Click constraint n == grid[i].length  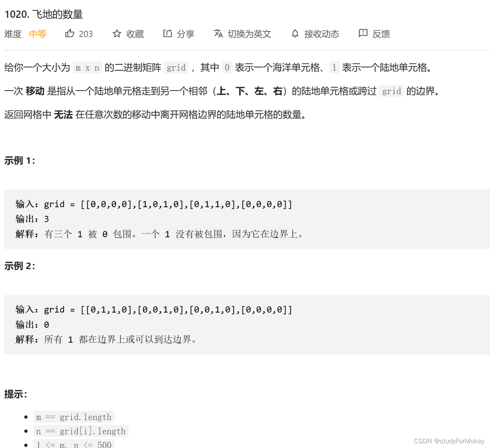coord(81,431)
